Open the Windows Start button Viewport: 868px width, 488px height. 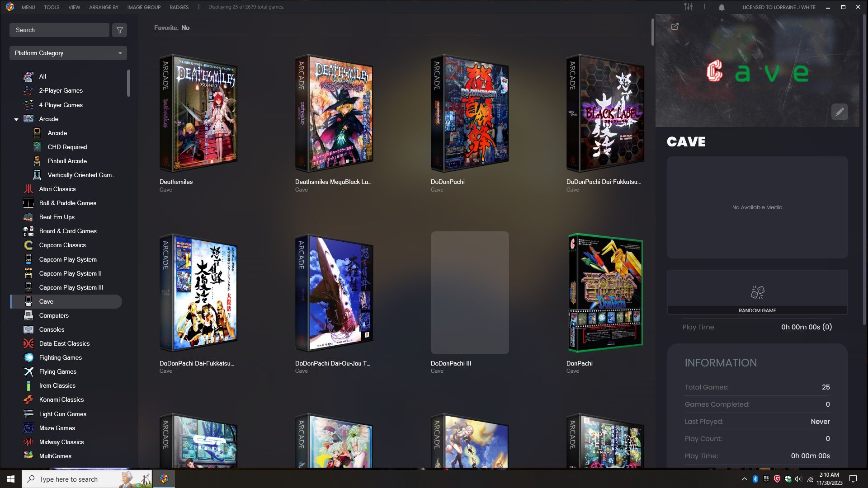click(11, 479)
